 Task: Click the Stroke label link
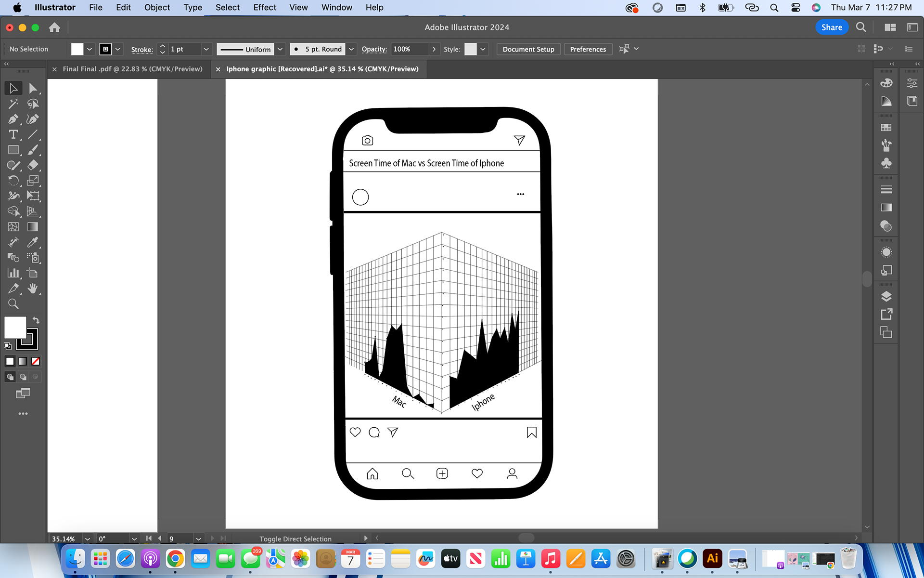(142, 49)
